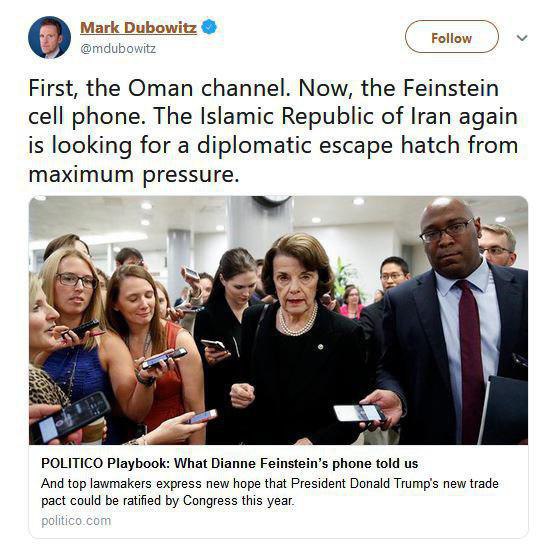This screenshot has height=547, width=557.
Task: Open the Politico card photo
Action: point(278,320)
